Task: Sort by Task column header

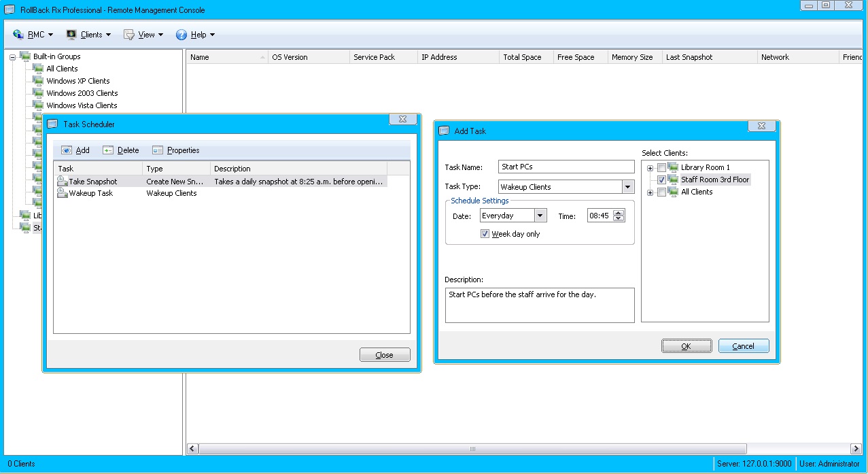Action: point(99,169)
